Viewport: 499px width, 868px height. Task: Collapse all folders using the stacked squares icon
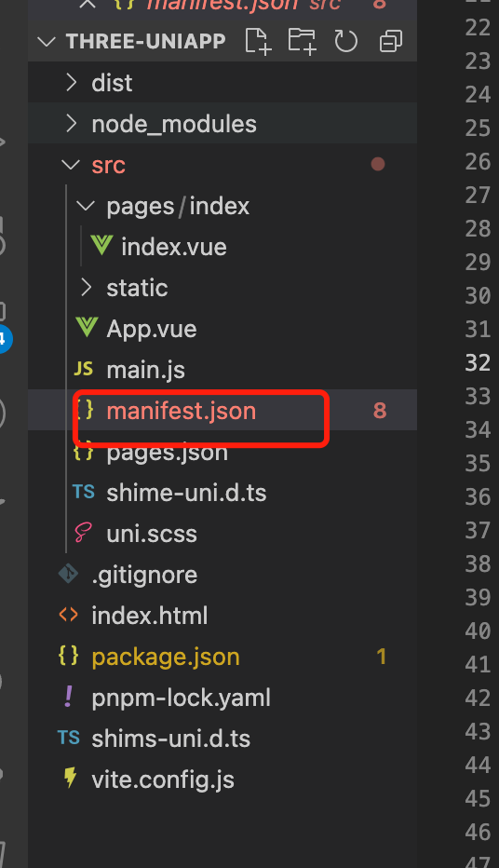tap(391, 42)
